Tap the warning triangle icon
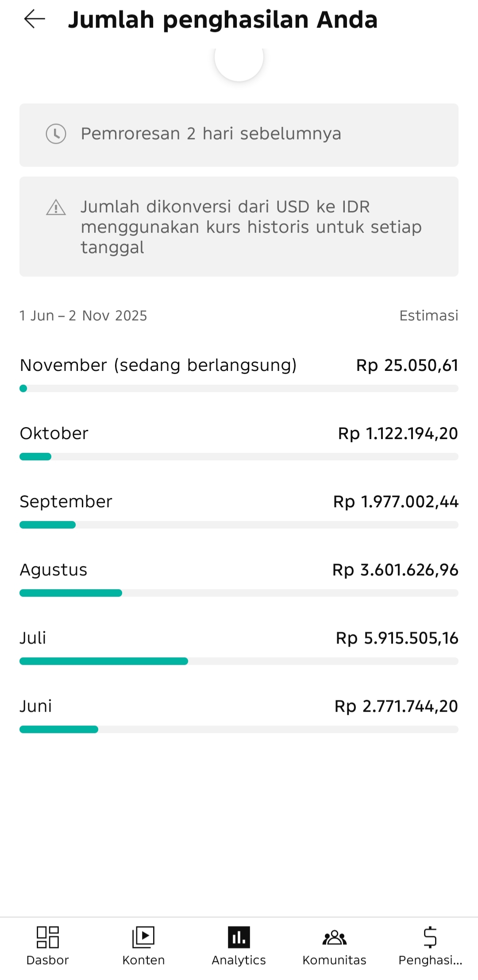The image size is (478, 980). [56, 207]
